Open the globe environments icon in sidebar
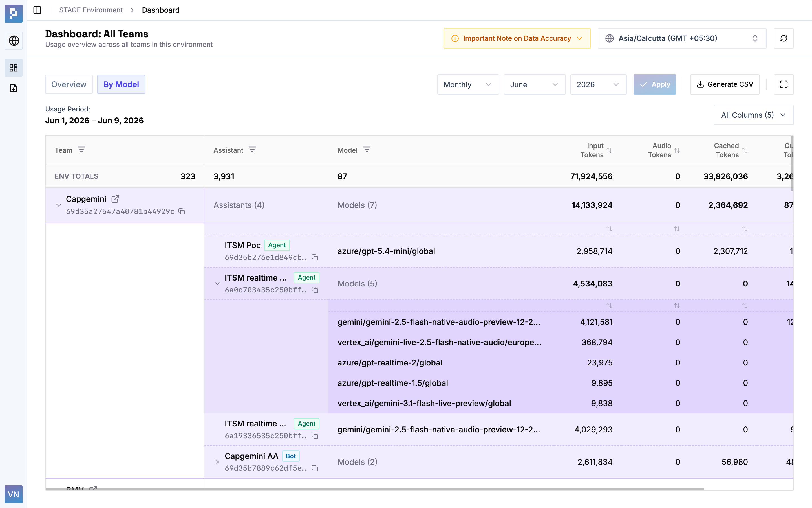This screenshot has width=812, height=508. point(14,41)
